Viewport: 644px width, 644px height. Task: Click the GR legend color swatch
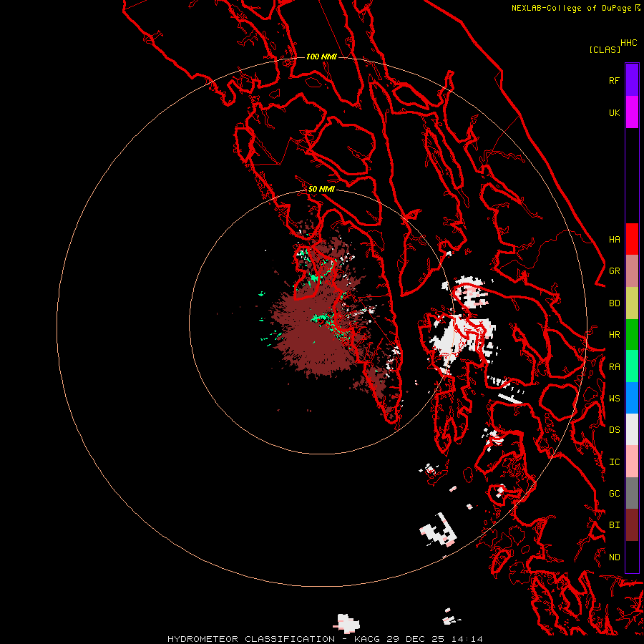[x=632, y=271]
